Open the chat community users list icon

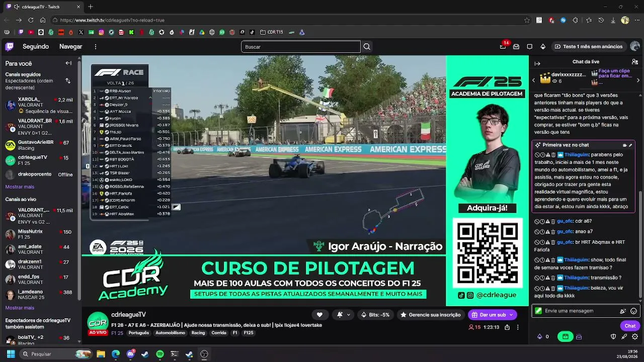click(635, 62)
